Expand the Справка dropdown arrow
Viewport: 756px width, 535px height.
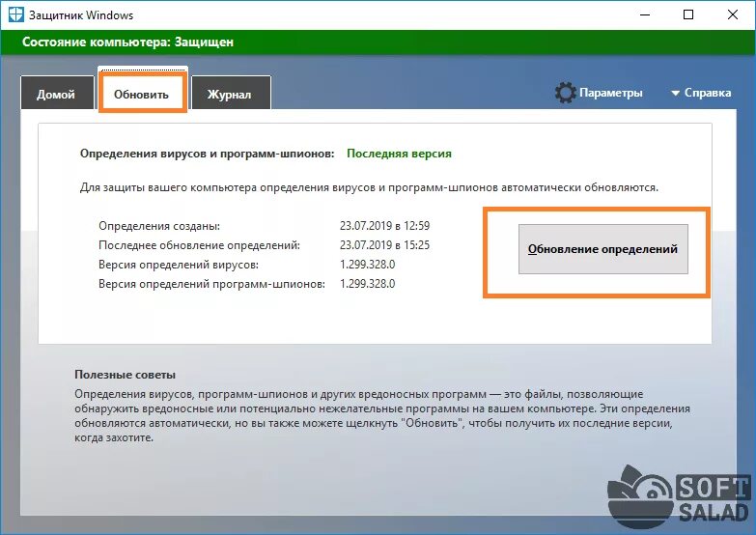pyautogui.click(x=675, y=93)
